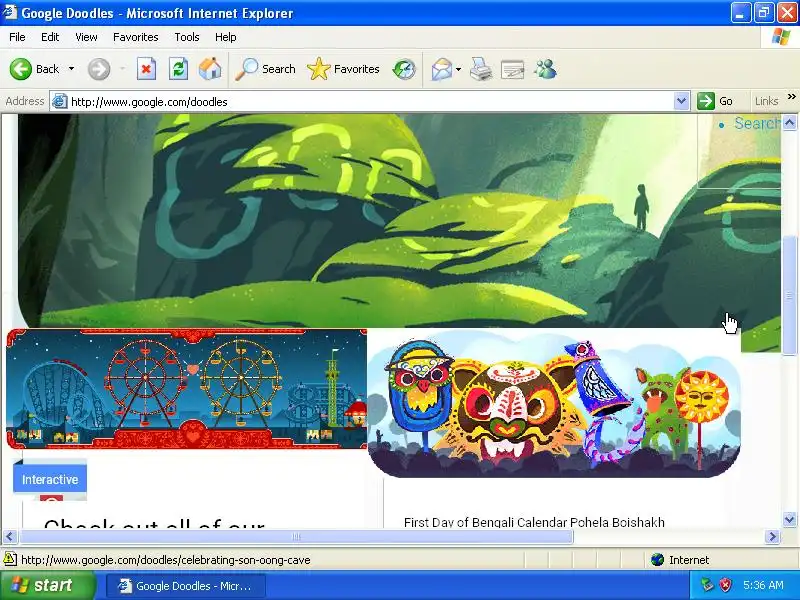800x600 pixels.
Task: Click the address bar URL field
Action: pos(370,102)
